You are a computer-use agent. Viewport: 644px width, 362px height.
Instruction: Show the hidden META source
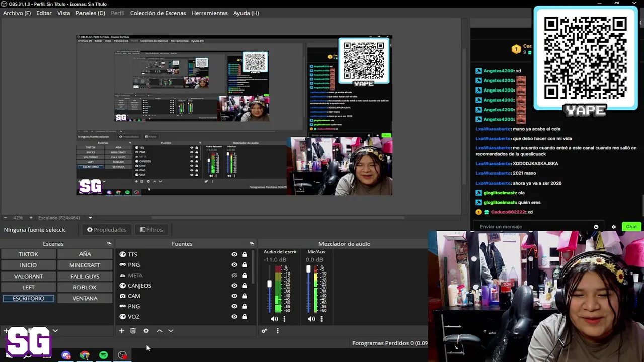click(234, 276)
